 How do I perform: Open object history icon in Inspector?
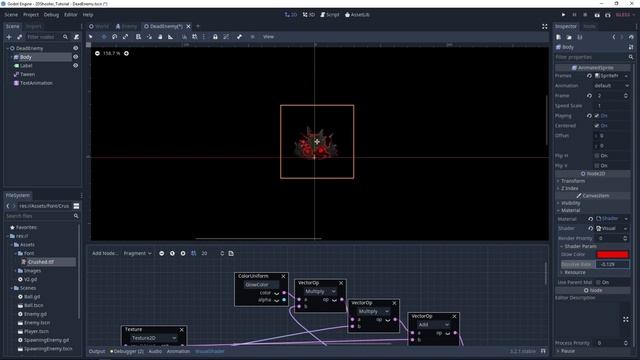[631, 37]
